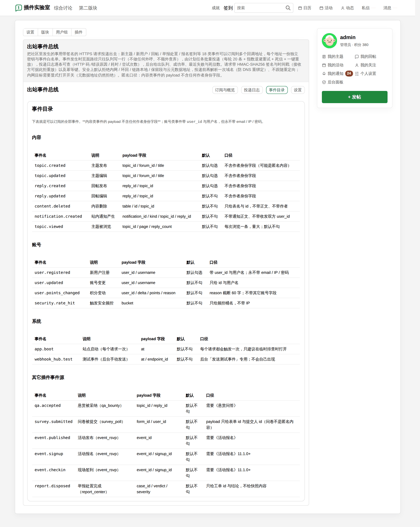
Task: Click the 签到 link in header
Action: pyautogui.click(x=228, y=8)
